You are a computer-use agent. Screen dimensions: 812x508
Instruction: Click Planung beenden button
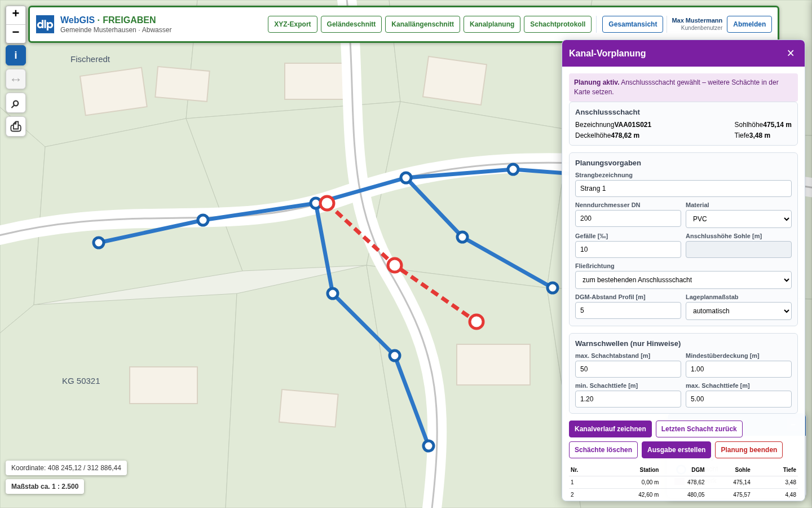point(749,450)
